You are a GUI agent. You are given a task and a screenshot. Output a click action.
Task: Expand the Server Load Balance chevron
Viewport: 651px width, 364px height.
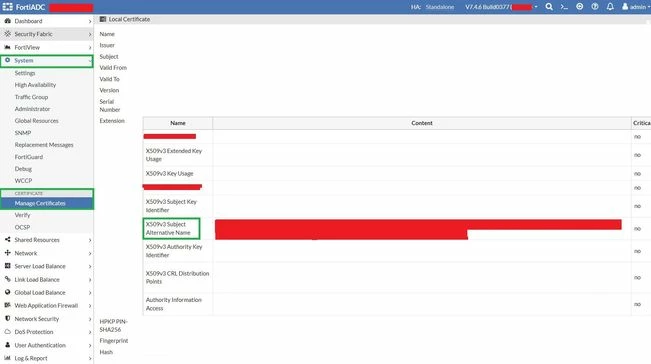[x=90, y=266]
